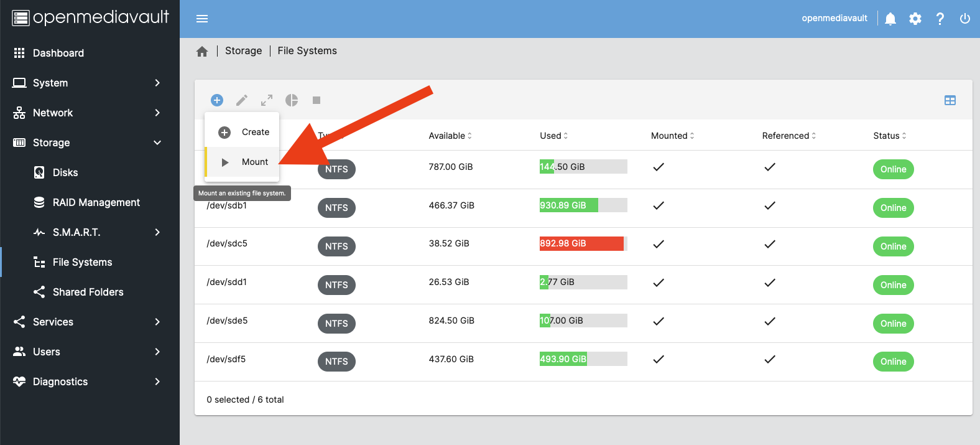Toggle the hamburger navigation menu
980x445 pixels.
[202, 19]
